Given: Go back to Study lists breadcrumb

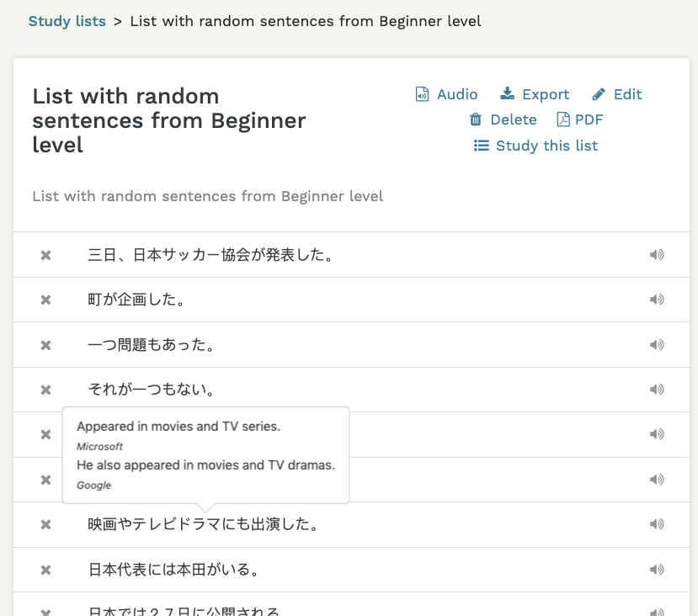Looking at the screenshot, I should (x=67, y=21).
